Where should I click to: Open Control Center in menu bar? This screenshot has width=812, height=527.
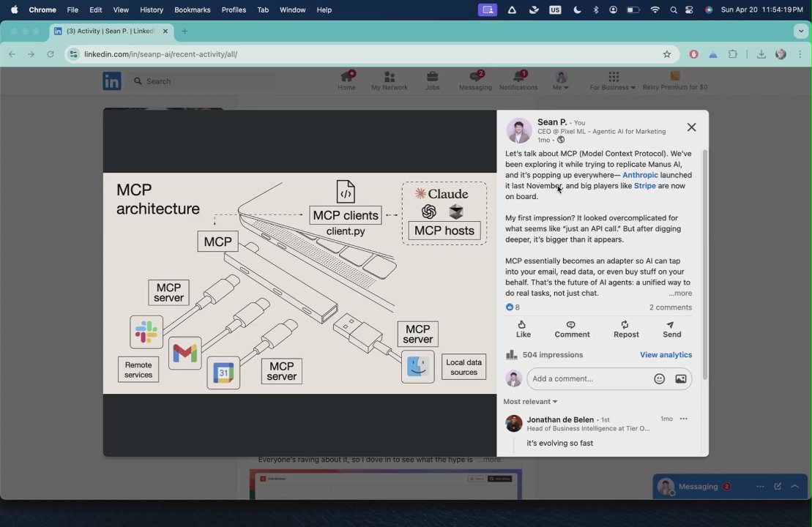click(689, 10)
